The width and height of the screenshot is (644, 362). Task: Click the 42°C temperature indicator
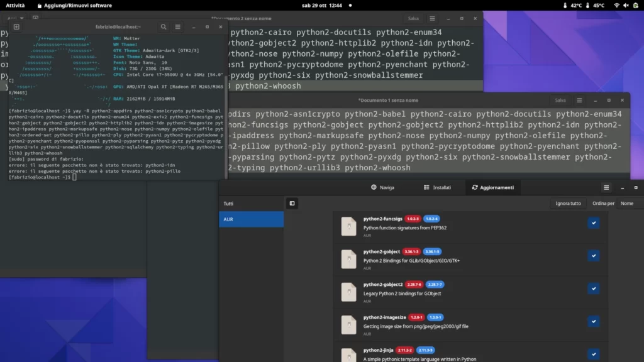click(572, 5)
